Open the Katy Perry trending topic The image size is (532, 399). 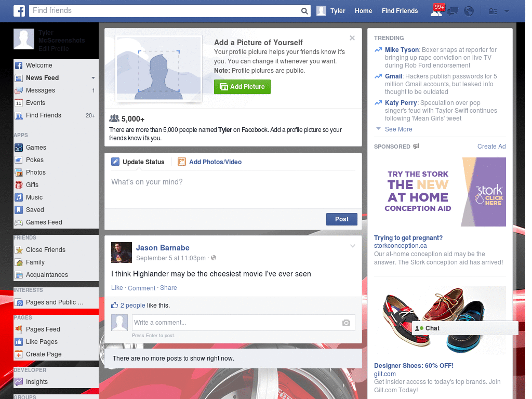click(401, 103)
